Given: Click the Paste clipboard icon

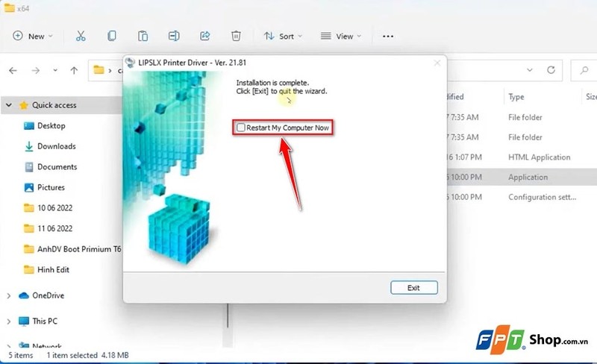Looking at the screenshot, I should point(143,36).
